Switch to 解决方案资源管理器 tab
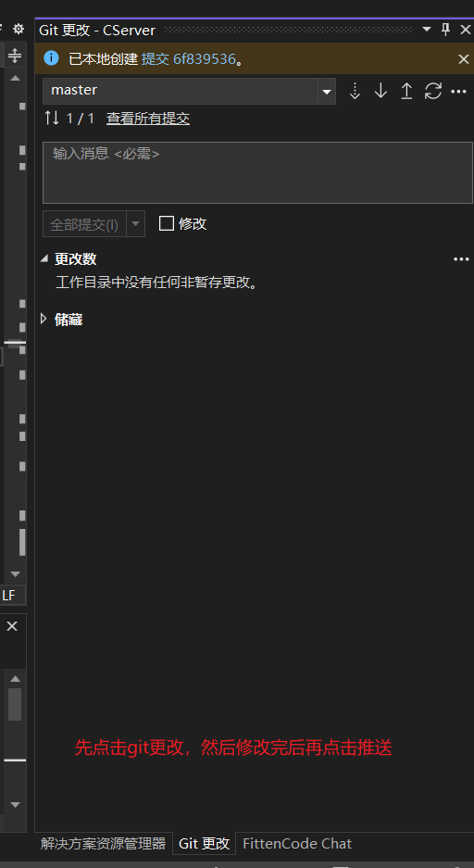 pos(104,844)
